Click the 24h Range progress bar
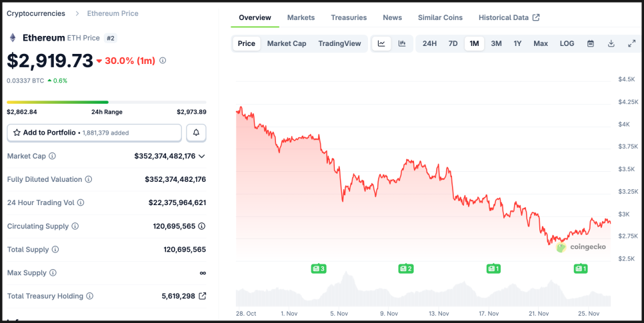 107,102
